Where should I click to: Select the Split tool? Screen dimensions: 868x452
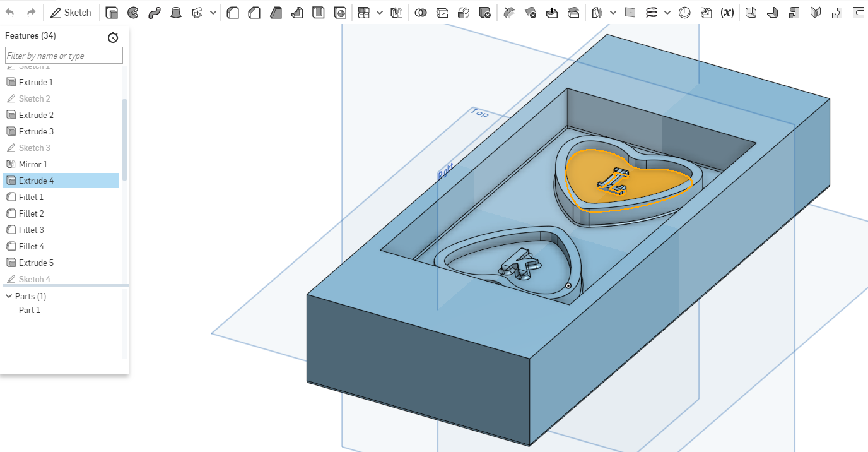(x=442, y=12)
